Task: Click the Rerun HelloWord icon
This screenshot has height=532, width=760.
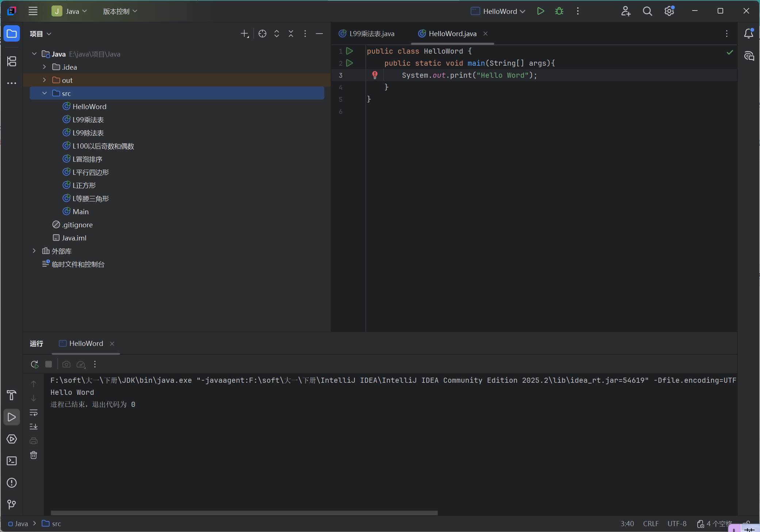Action: click(x=35, y=364)
